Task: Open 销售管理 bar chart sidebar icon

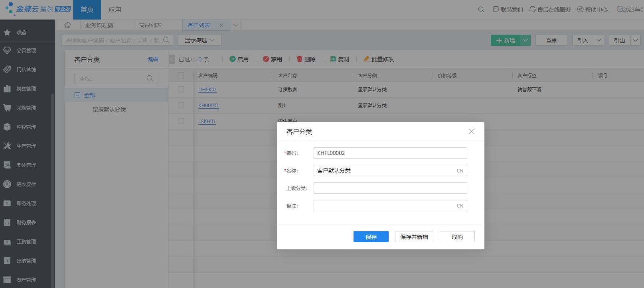Action: coord(7,88)
